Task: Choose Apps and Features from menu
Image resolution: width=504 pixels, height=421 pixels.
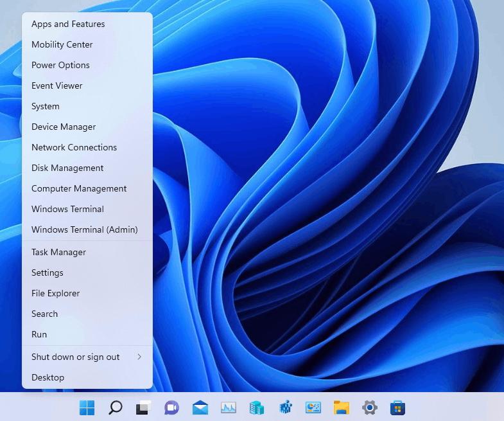Action: coord(87,24)
